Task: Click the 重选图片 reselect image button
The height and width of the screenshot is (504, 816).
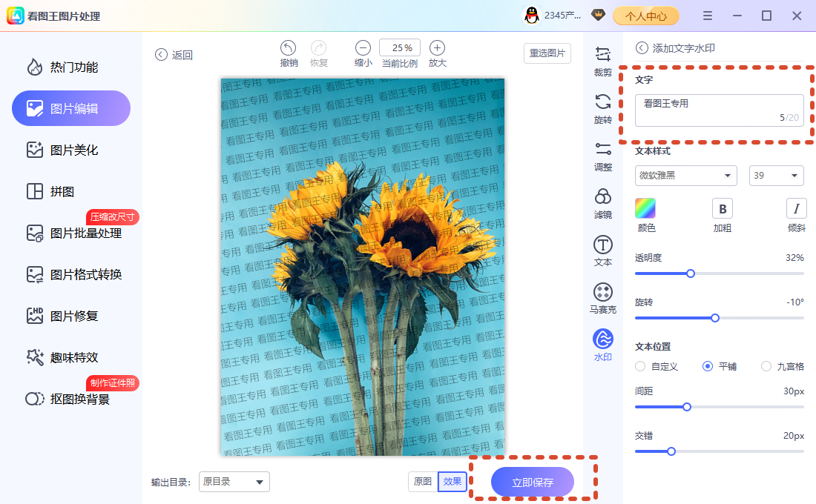Action: (x=547, y=53)
